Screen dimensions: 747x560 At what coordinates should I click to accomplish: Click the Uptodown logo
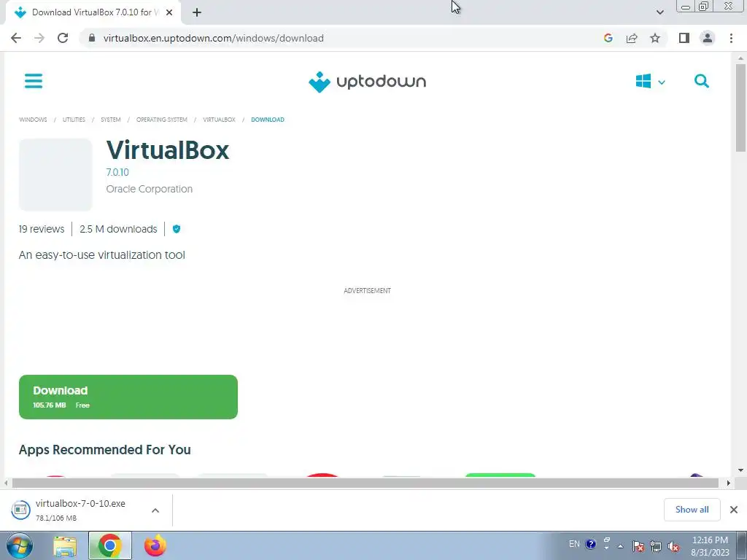pyautogui.click(x=368, y=82)
